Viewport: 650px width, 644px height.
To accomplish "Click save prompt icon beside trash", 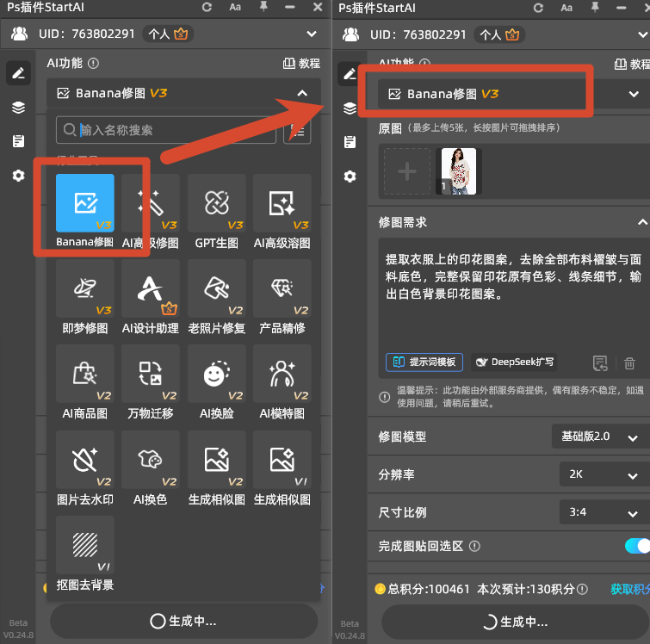I will [600, 363].
